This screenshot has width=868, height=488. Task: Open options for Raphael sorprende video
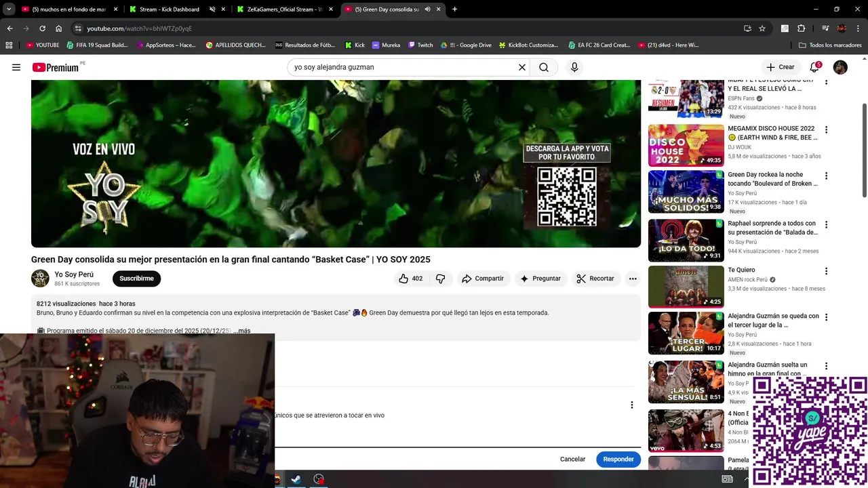pos(826,224)
